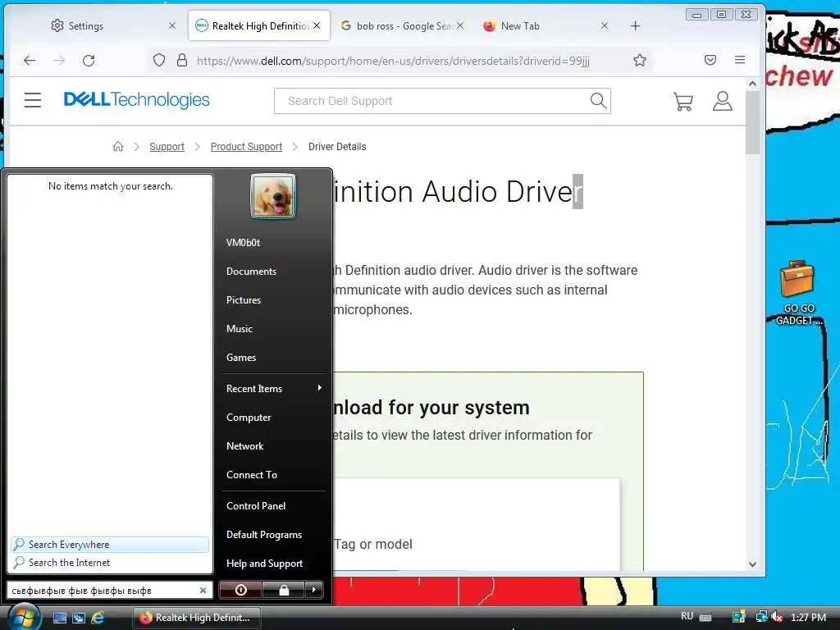840x630 pixels.
Task: Open Games from Start menu
Action: pyautogui.click(x=241, y=358)
